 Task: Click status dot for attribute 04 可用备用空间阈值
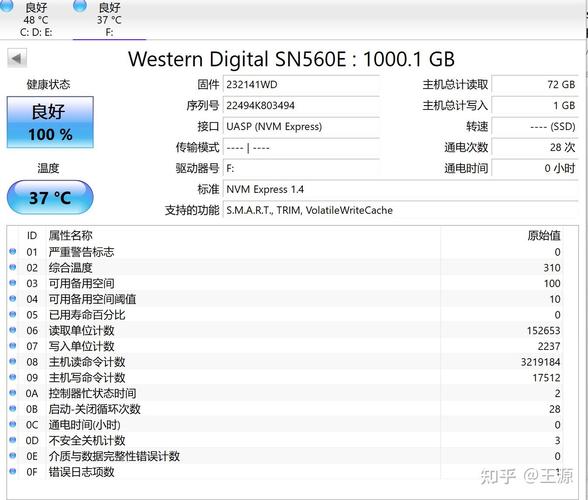point(13,299)
